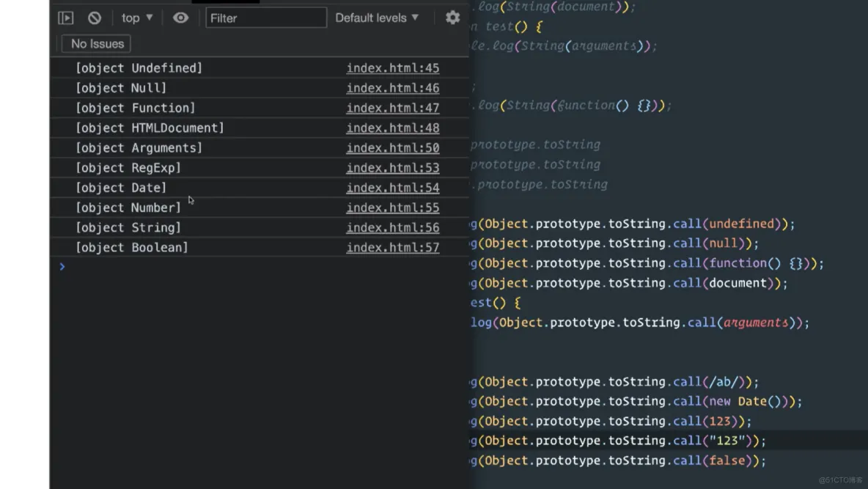Go to index.html:55 source line

click(392, 207)
